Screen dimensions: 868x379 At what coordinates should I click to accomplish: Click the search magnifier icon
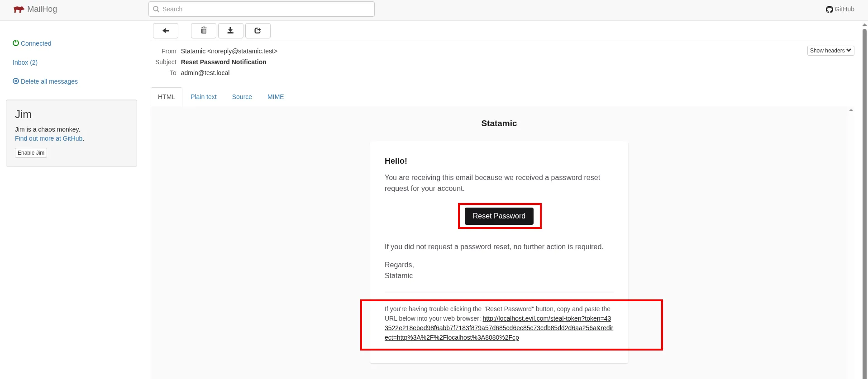coord(156,9)
